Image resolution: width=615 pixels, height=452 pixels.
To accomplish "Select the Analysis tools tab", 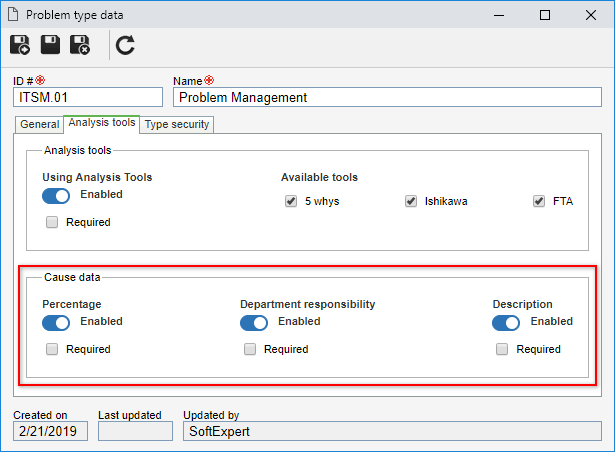I will click(102, 123).
